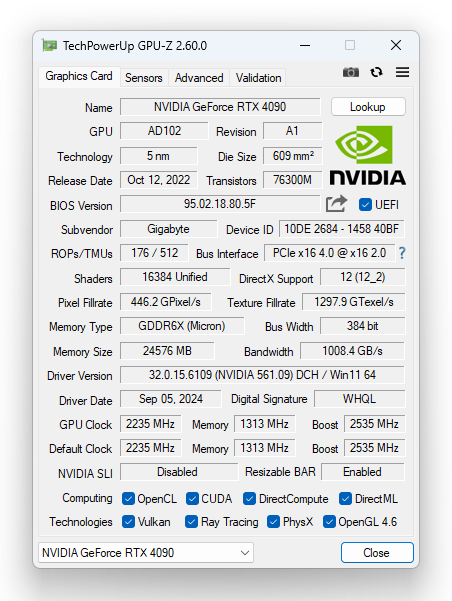Switch to the Advanced tab
The height and width of the screenshot is (601, 452).
point(199,78)
